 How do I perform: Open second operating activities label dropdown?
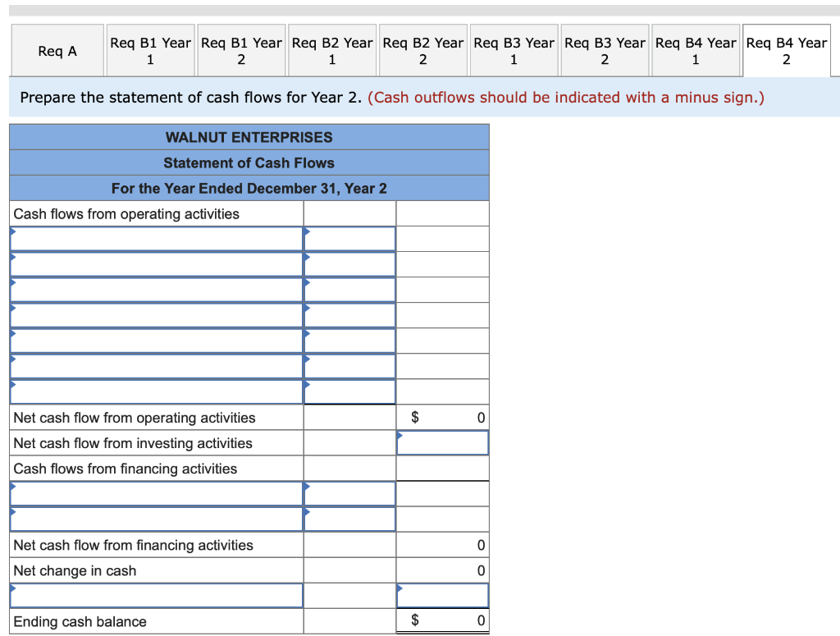(x=156, y=263)
